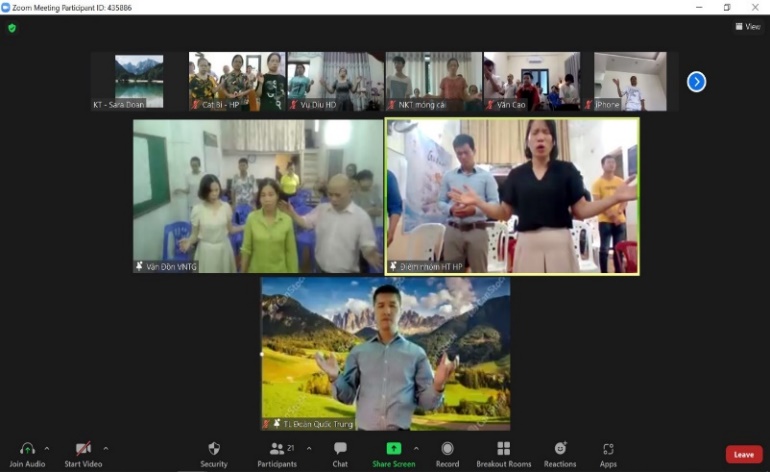770x472 pixels.
Task: Click participant count 21
Action: click(x=291, y=447)
